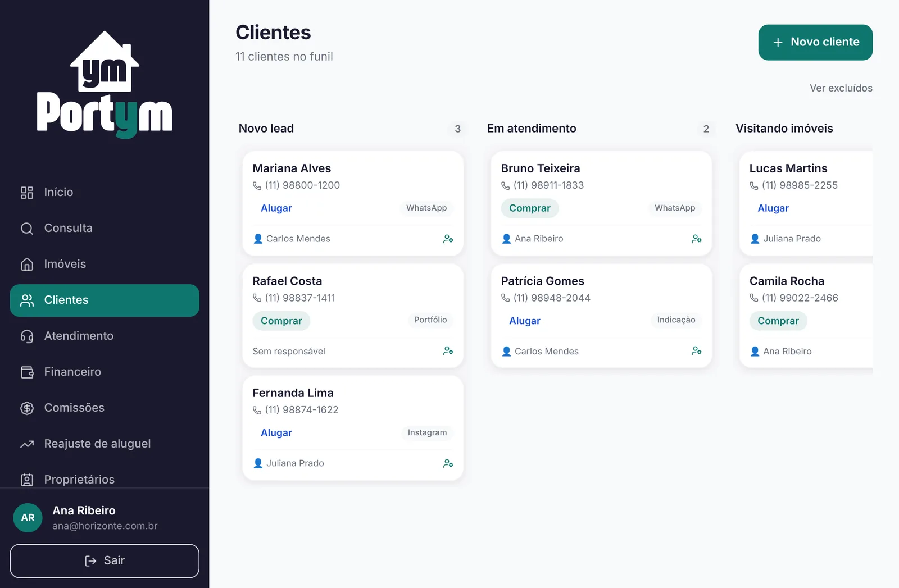Click the Alugar tag on Mariana Alves
The width and height of the screenshot is (899, 588).
click(276, 208)
